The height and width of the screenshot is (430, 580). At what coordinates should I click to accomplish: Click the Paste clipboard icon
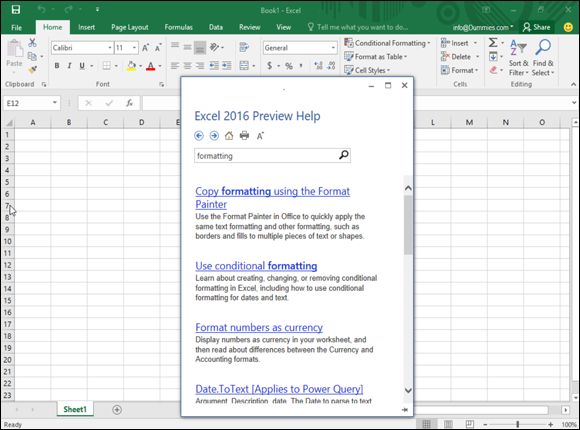(x=15, y=48)
